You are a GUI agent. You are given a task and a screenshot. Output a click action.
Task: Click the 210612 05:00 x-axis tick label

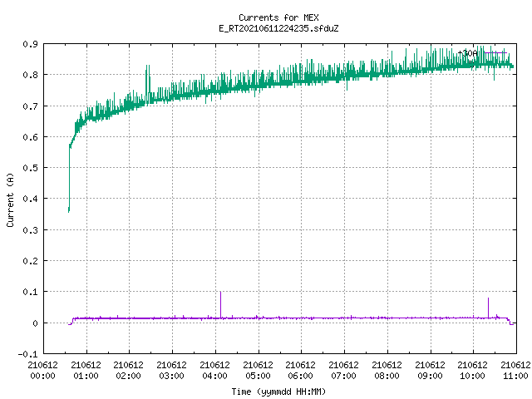(x=258, y=371)
